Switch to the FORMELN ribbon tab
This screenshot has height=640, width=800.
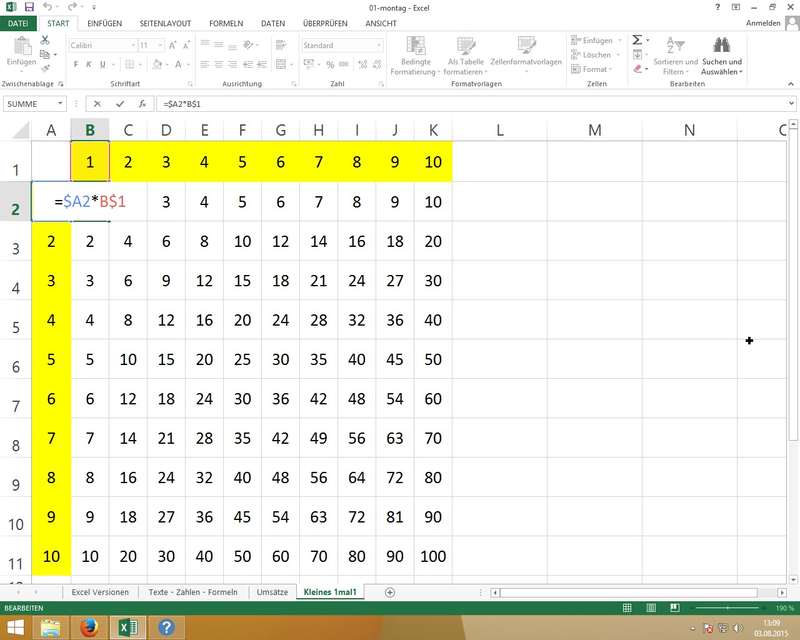[226, 23]
